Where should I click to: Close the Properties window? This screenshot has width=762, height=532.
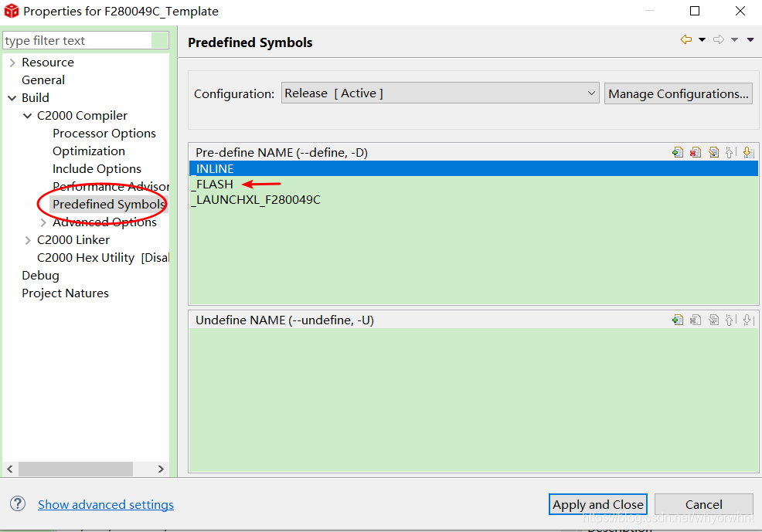point(740,11)
